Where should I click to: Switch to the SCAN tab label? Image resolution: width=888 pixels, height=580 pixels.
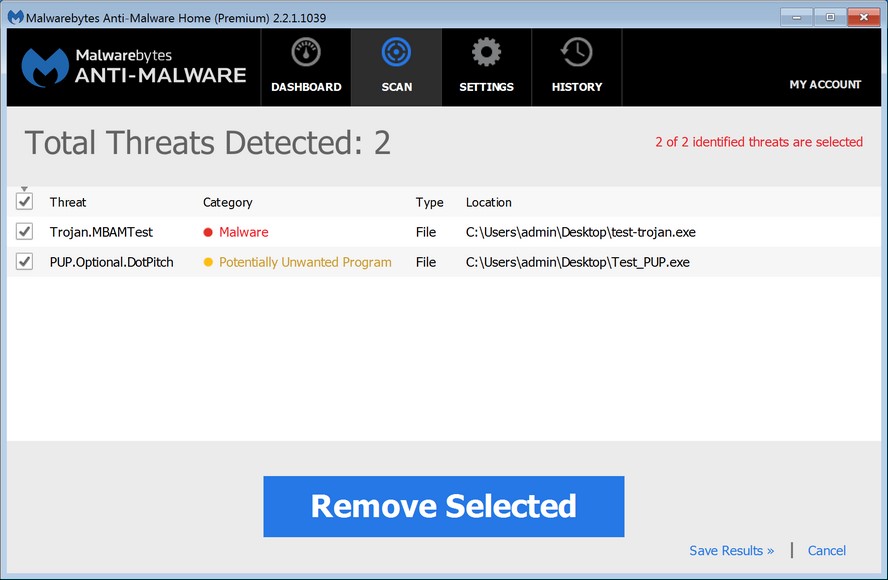tap(397, 87)
